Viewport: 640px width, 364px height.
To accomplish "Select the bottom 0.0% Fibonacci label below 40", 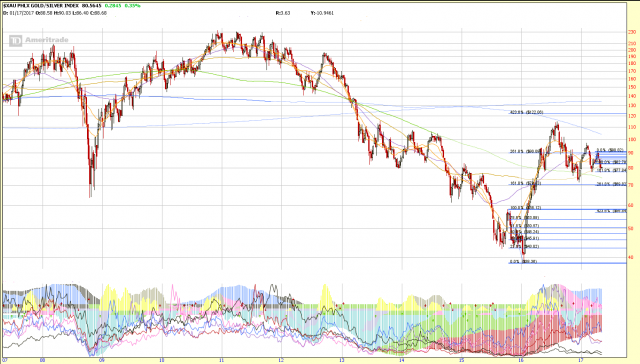I will tap(523, 262).
